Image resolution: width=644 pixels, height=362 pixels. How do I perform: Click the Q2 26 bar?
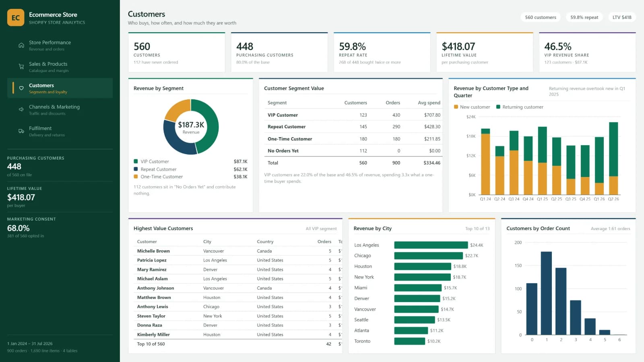(613, 158)
